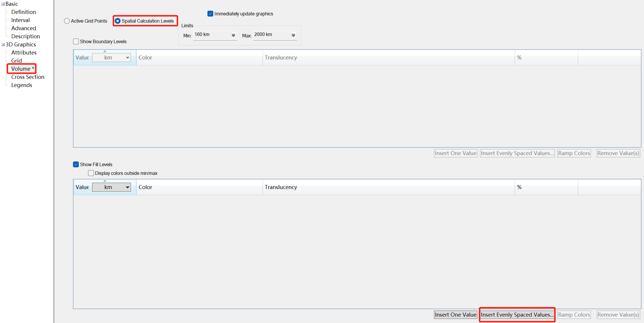
Task: Go to the Legends page
Action: (22, 85)
